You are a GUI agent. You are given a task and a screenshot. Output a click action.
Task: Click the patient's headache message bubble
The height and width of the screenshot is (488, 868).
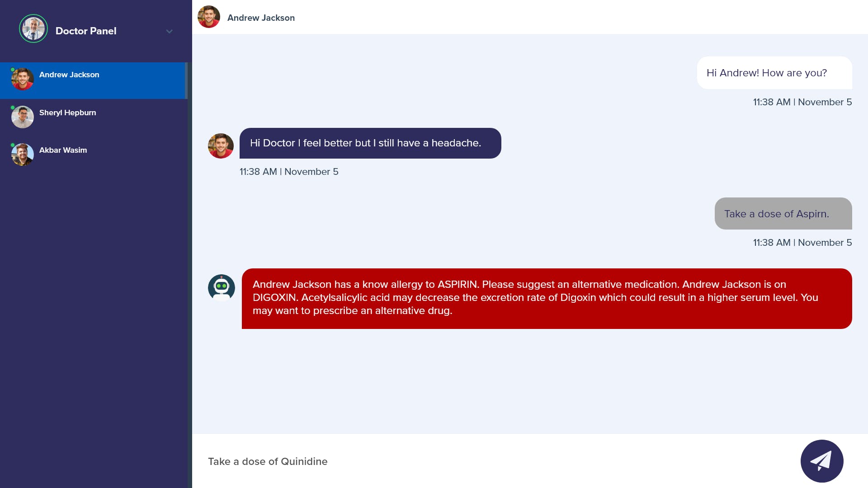(x=370, y=143)
